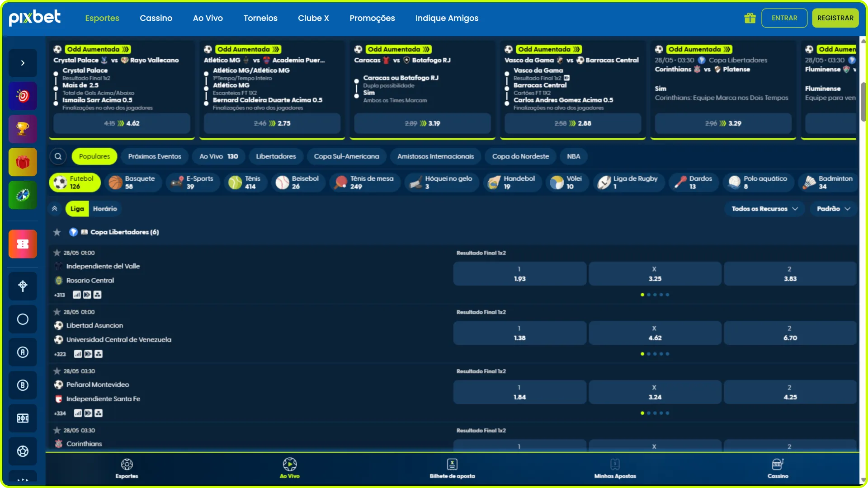The height and width of the screenshot is (488, 868).
Task: Open the orange ticket sidebar icon
Action: tap(23, 244)
